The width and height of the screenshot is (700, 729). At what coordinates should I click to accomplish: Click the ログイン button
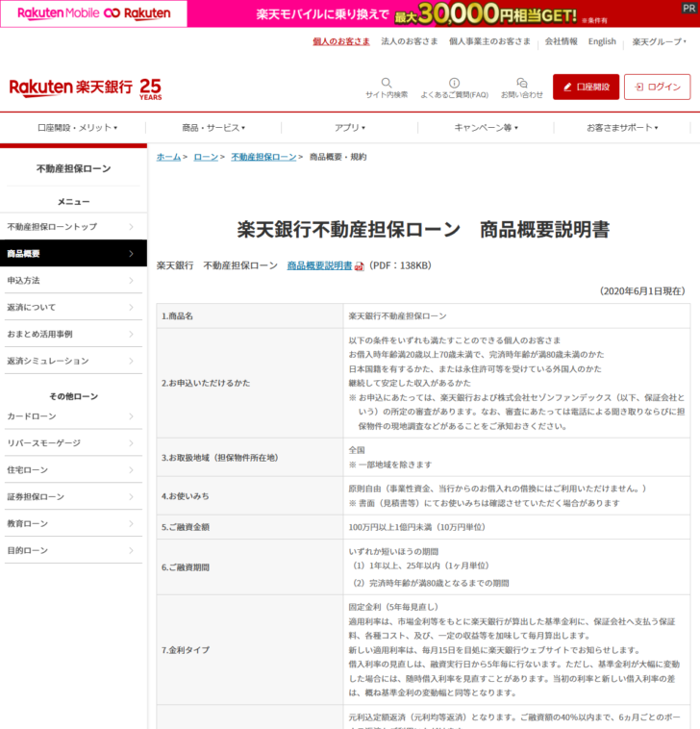click(658, 87)
